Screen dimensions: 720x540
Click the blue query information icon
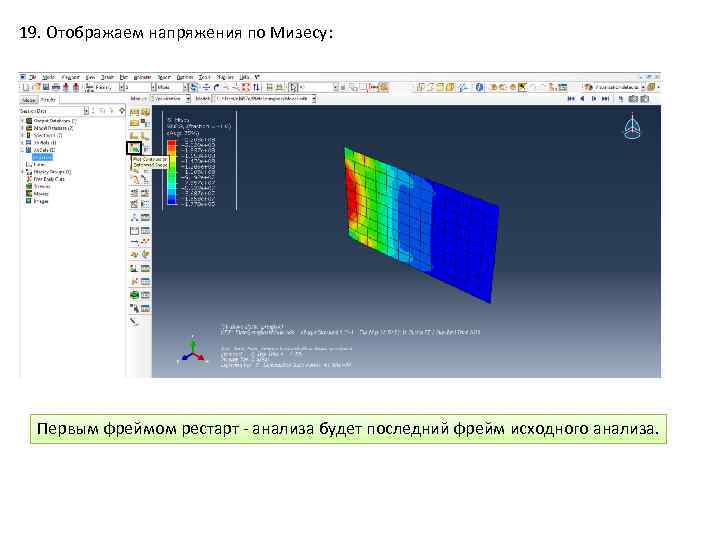[x=480, y=87]
